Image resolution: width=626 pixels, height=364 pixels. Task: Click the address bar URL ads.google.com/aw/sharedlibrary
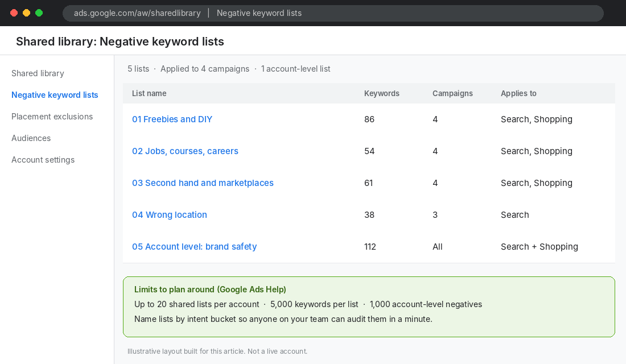(x=137, y=13)
